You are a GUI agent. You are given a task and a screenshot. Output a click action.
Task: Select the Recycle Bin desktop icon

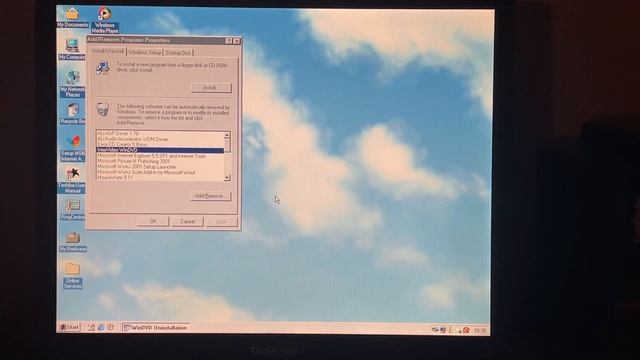point(72,113)
